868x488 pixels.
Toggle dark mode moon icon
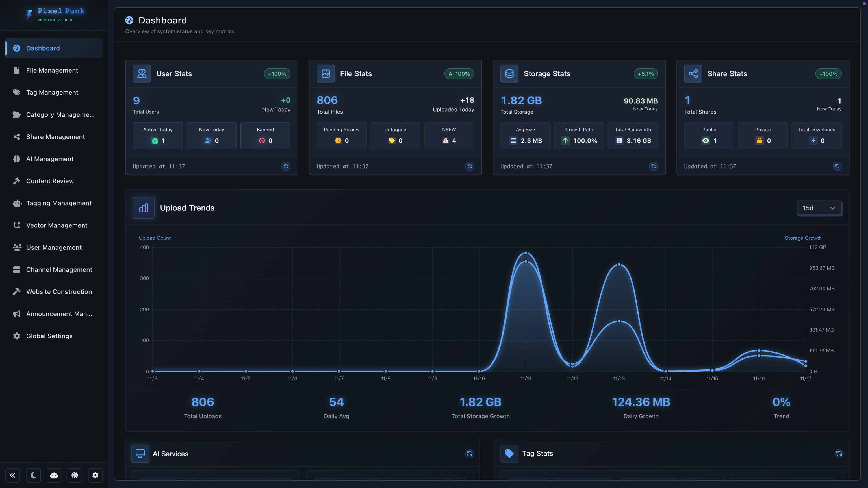[x=33, y=475]
